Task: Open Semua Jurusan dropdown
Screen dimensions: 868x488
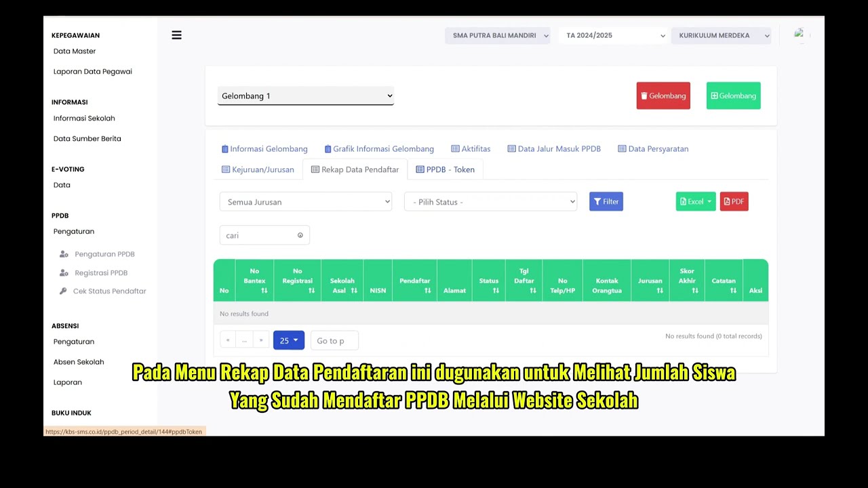Action: (x=306, y=201)
